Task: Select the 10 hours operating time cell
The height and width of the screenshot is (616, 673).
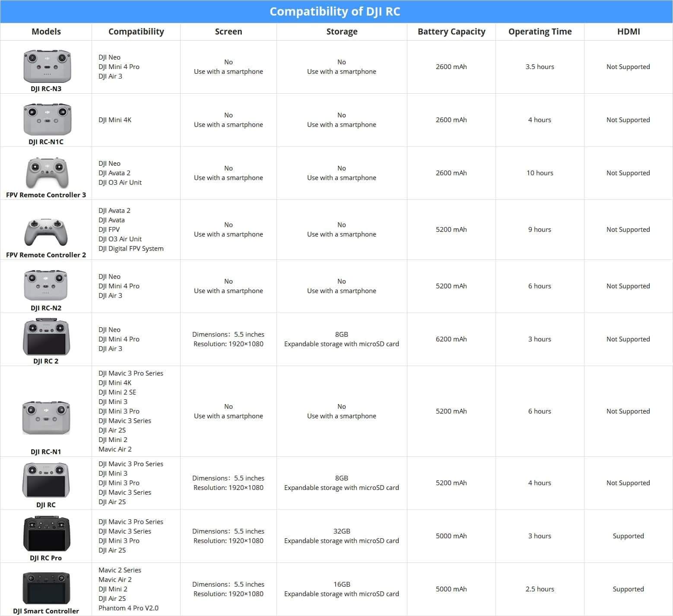Action: [540, 173]
